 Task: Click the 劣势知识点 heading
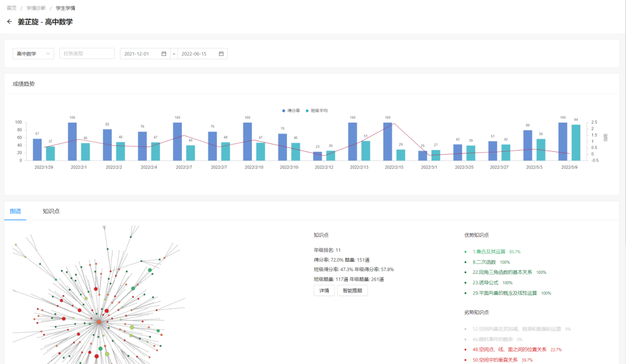click(x=476, y=313)
